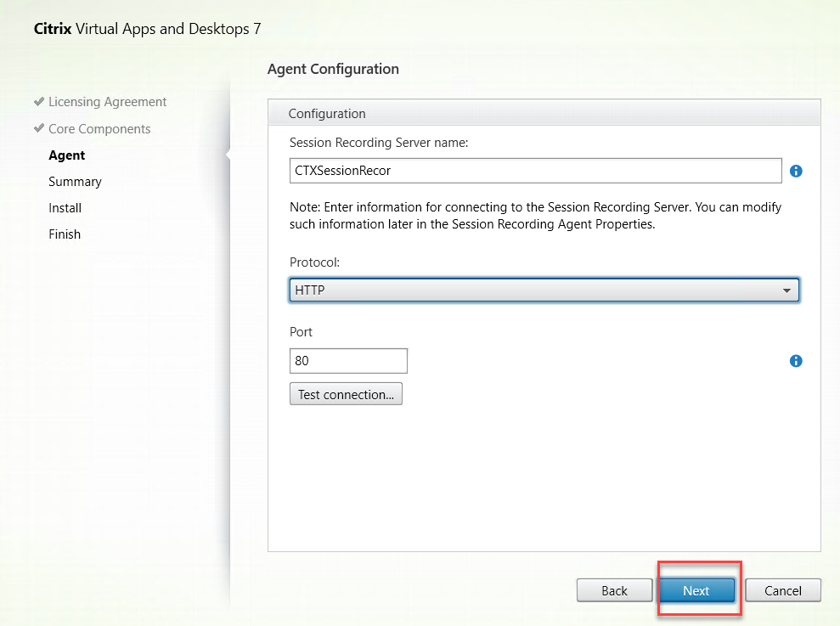Viewport: 840px width, 626px height.
Task: Select the Agent step in sidebar
Action: [x=67, y=155]
